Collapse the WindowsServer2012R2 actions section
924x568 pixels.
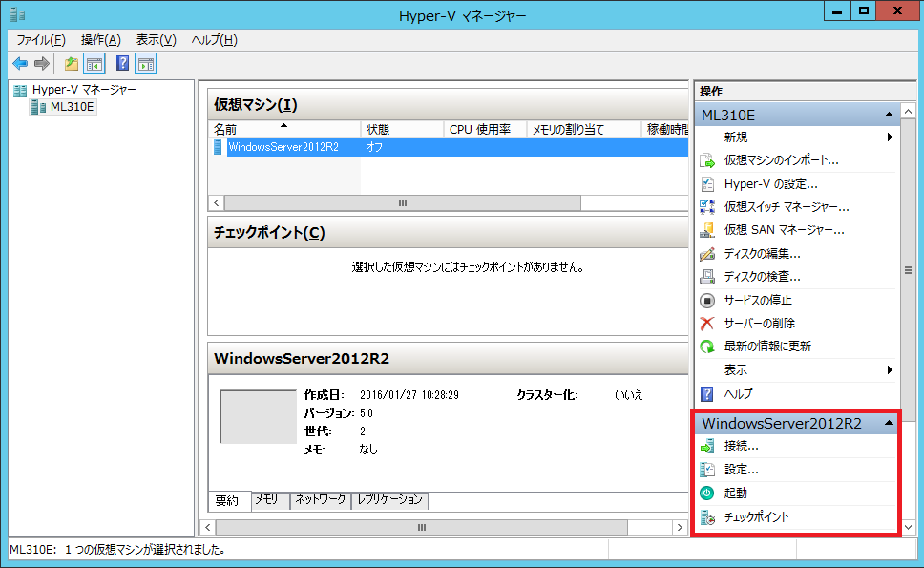[888, 423]
